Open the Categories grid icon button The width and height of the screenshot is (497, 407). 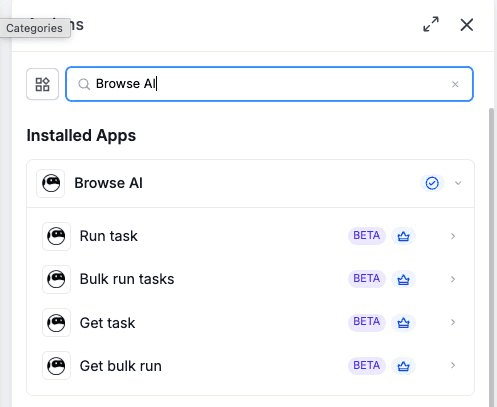click(43, 84)
